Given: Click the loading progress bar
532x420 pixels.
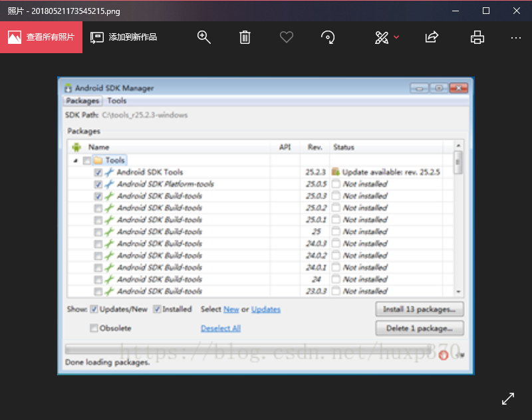Looking at the screenshot, I should 248,349.
